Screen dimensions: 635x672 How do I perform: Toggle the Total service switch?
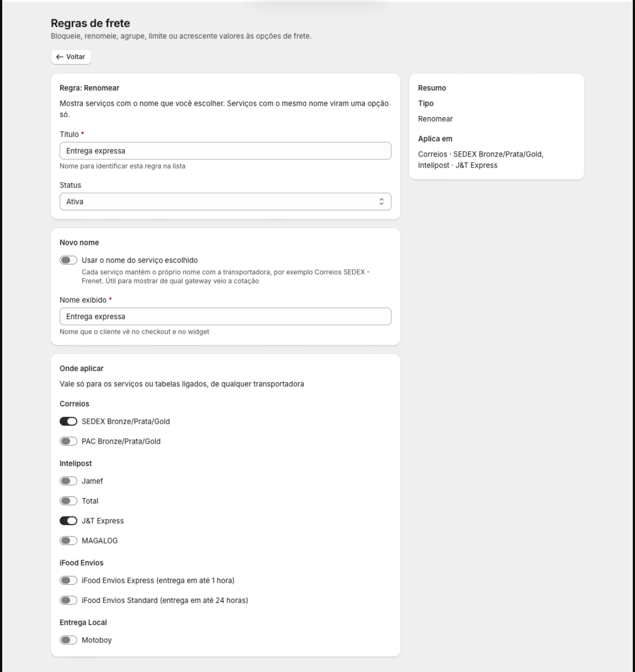click(68, 501)
